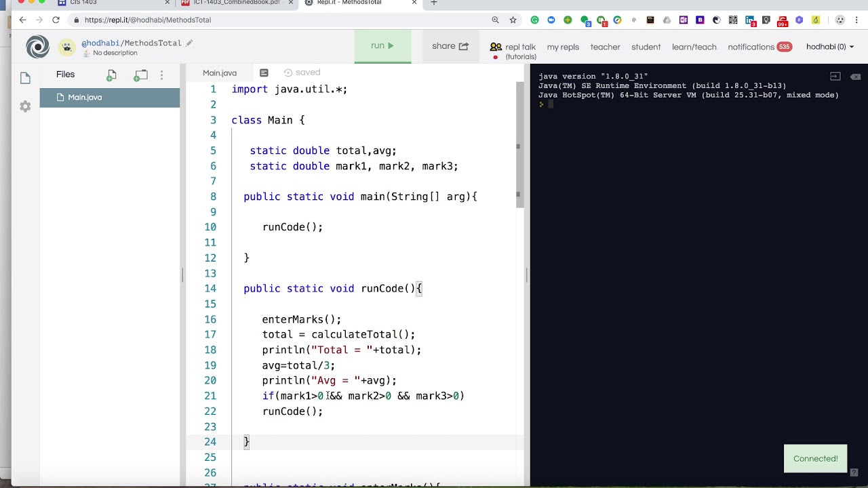This screenshot has width=868, height=488.
Task: Edit the repl name with the pencil icon
Action: [189, 43]
